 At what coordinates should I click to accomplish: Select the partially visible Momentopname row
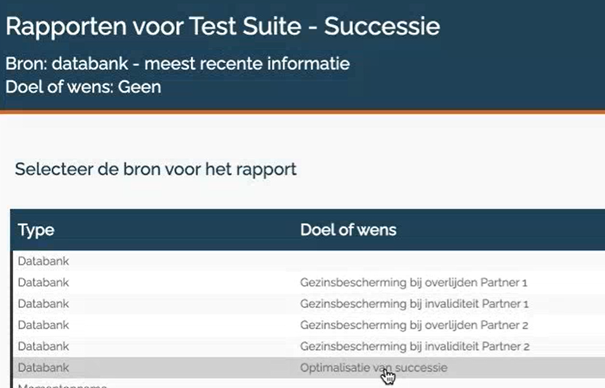309,384
